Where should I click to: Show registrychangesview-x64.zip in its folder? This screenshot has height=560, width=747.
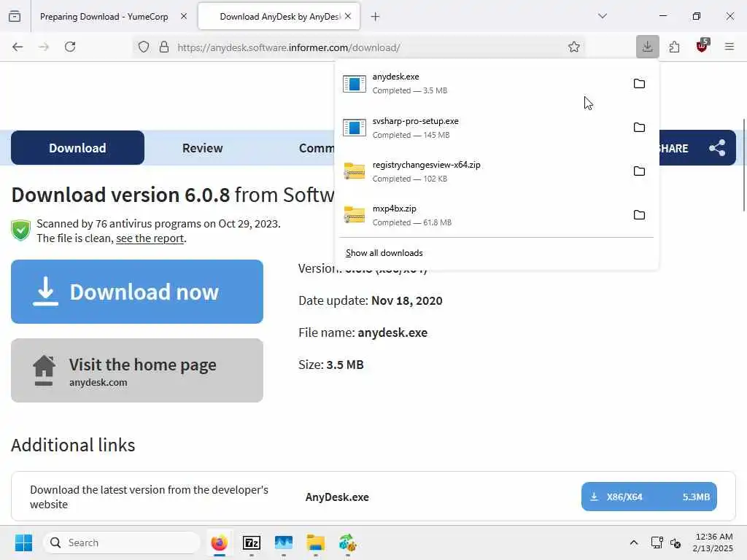(639, 171)
